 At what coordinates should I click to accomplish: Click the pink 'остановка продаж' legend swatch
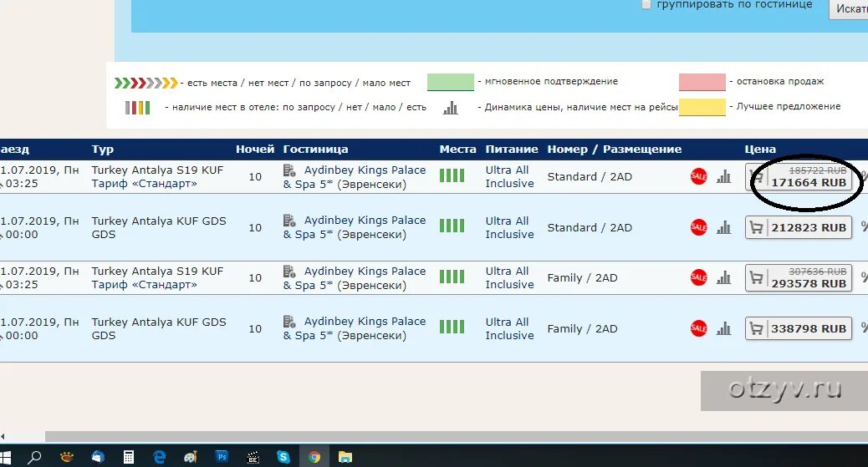click(x=702, y=82)
